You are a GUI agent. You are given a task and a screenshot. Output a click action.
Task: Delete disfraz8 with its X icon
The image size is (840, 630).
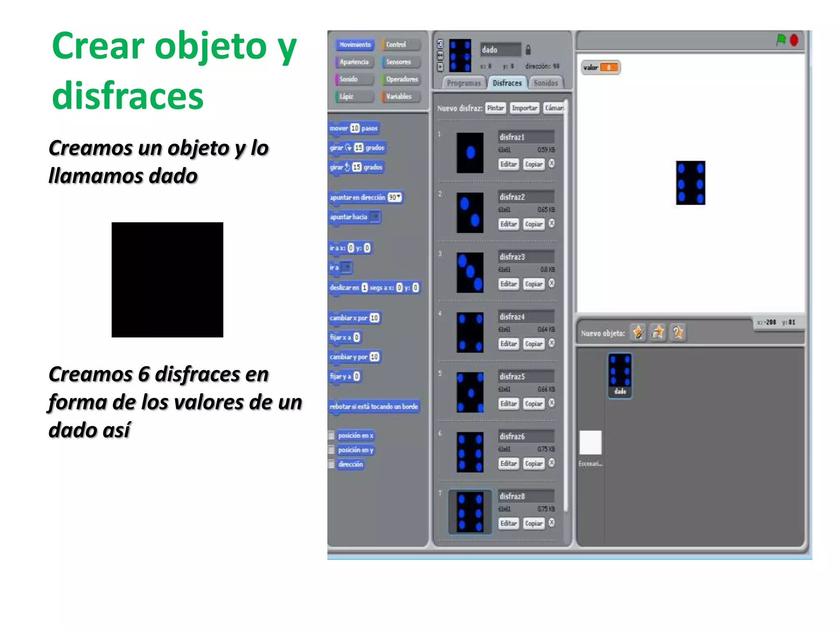(x=552, y=523)
